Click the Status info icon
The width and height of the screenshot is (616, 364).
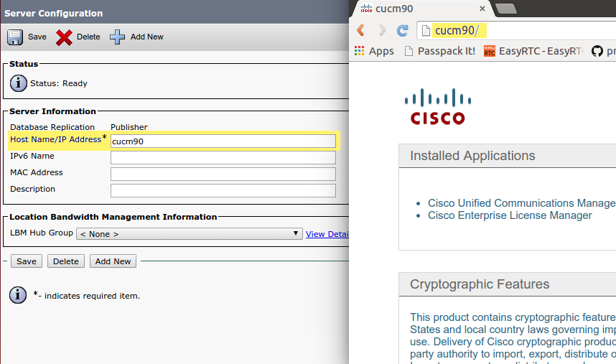[x=19, y=83]
